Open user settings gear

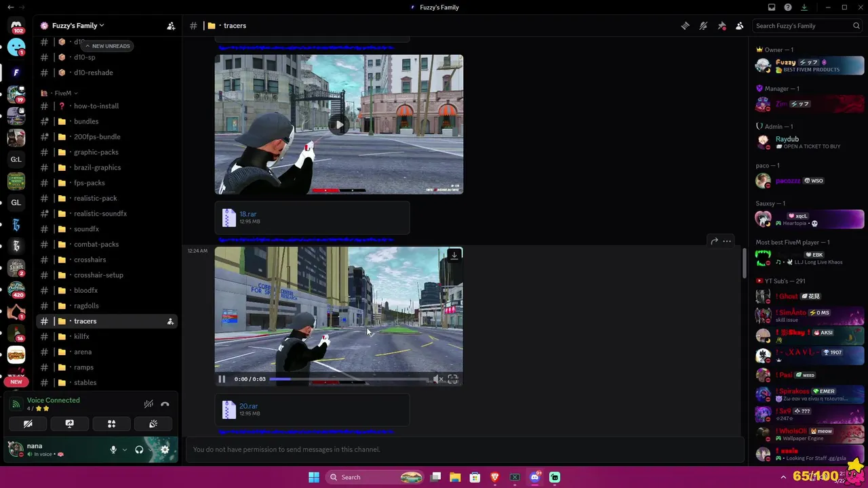click(x=165, y=450)
